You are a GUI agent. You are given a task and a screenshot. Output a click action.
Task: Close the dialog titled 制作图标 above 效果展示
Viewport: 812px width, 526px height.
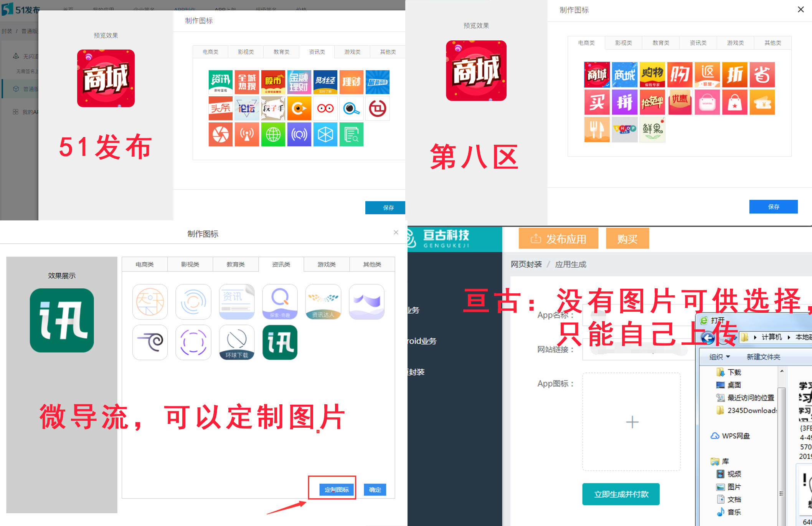pos(396,232)
